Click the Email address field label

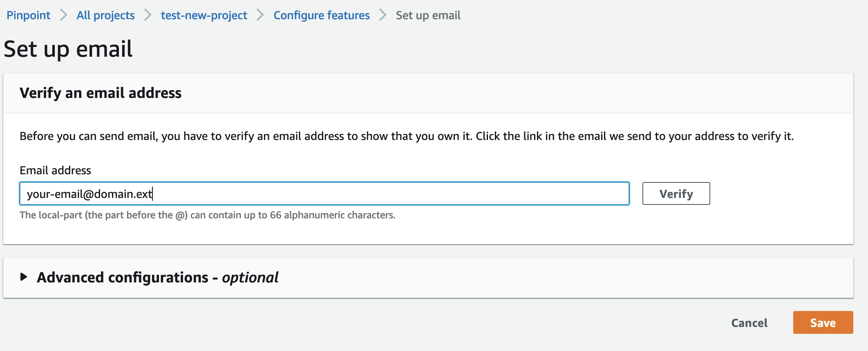click(x=55, y=170)
